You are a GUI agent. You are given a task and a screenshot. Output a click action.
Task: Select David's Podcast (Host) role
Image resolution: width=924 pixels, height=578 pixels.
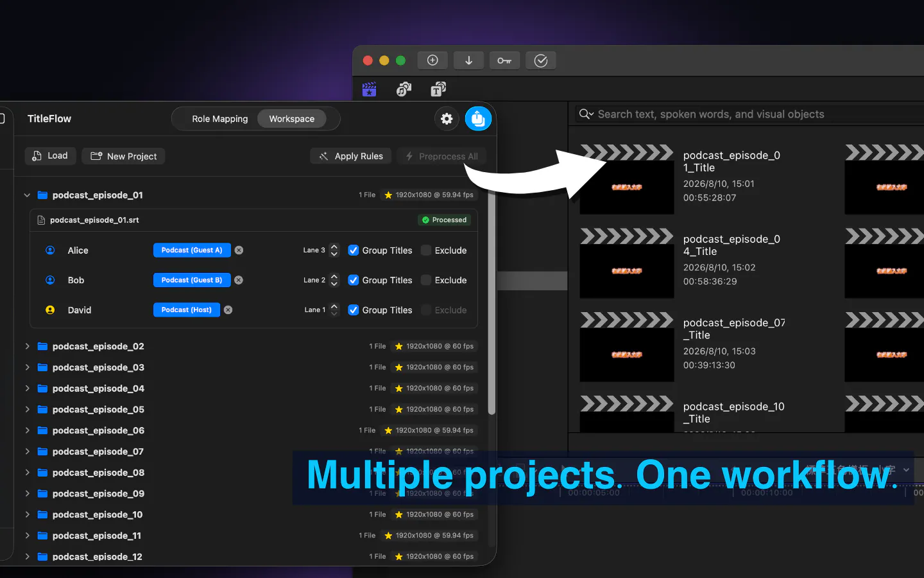(187, 310)
